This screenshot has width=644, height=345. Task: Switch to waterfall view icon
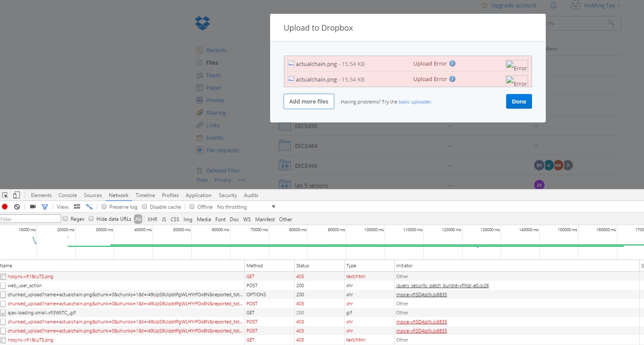(x=89, y=207)
